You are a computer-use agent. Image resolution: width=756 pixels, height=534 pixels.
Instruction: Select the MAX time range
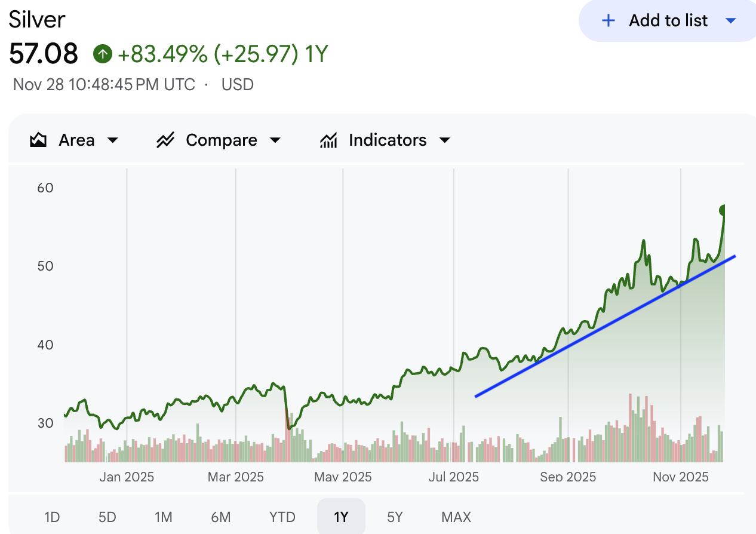point(456,517)
